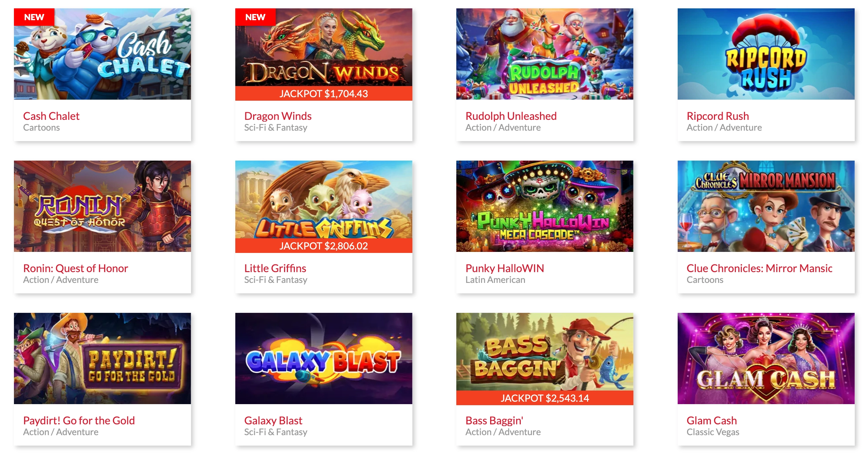
Task: Click the Dragon Winds jackpot banner
Action: [323, 93]
